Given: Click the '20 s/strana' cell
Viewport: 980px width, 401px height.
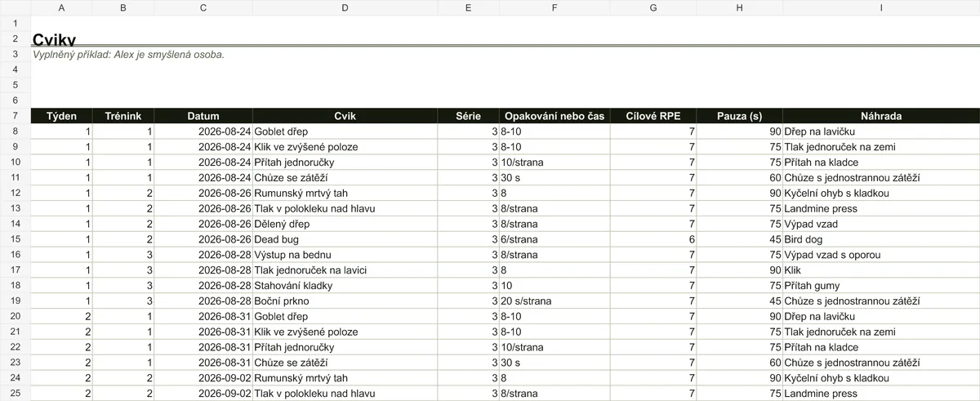Looking at the screenshot, I should (555, 301).
